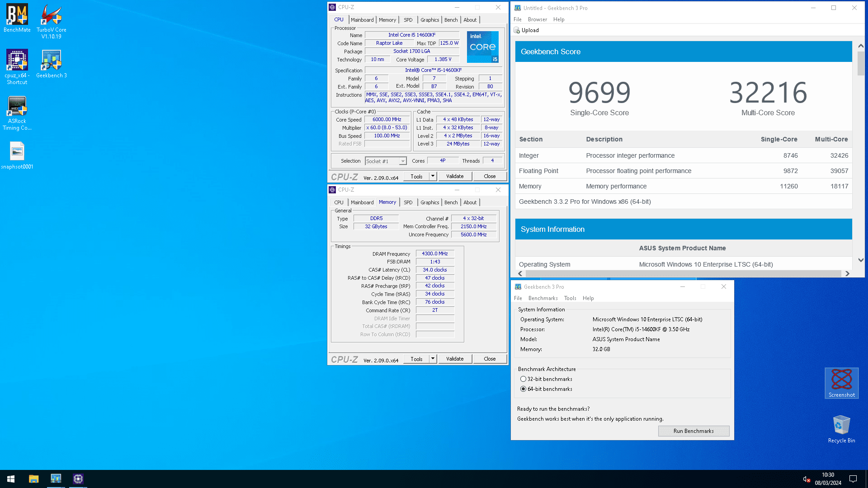Click the muted volume tray icon

807,479
